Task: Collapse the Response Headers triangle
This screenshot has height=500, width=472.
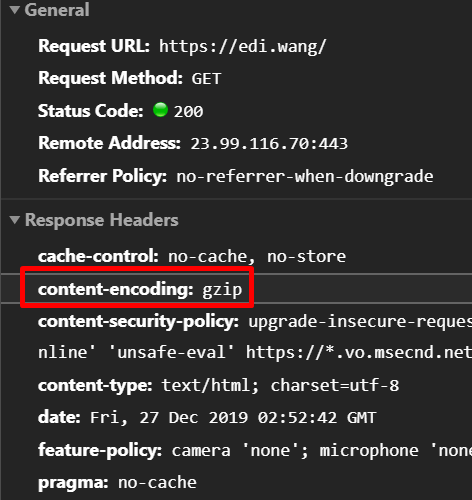Action: pos(15,220)
